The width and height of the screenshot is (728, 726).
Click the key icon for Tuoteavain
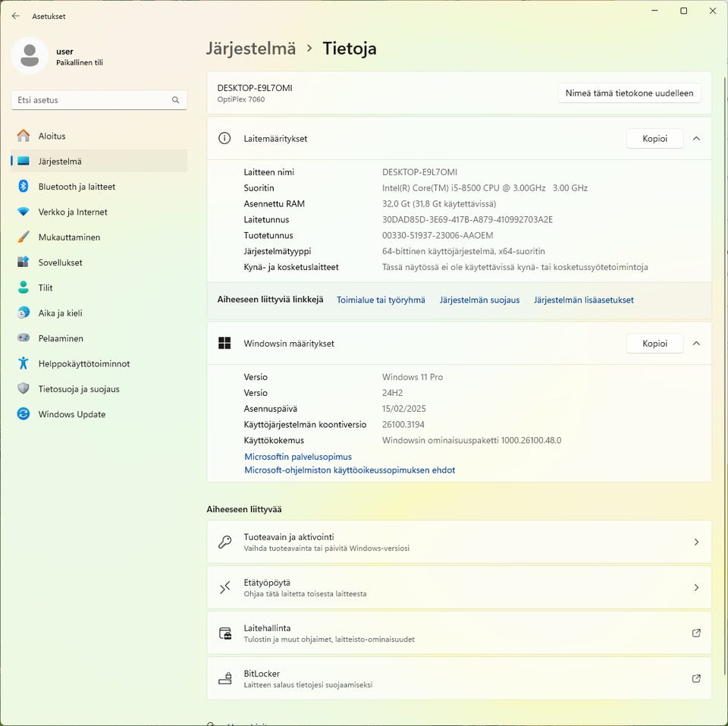[224, 542]
